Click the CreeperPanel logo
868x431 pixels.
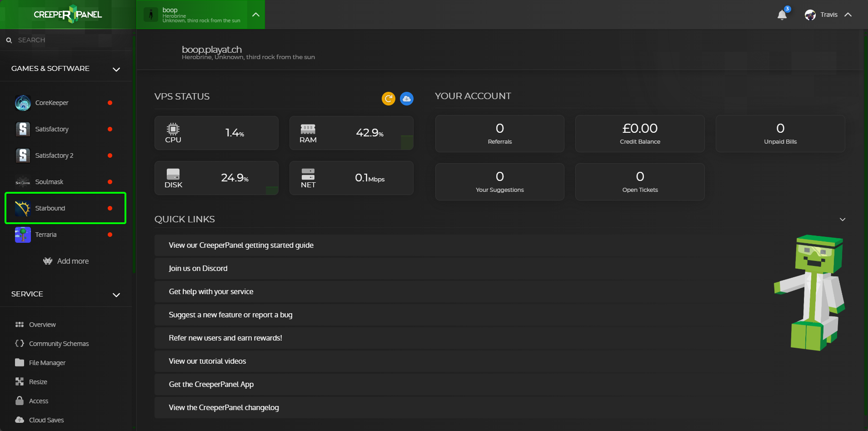pos(68,14)
